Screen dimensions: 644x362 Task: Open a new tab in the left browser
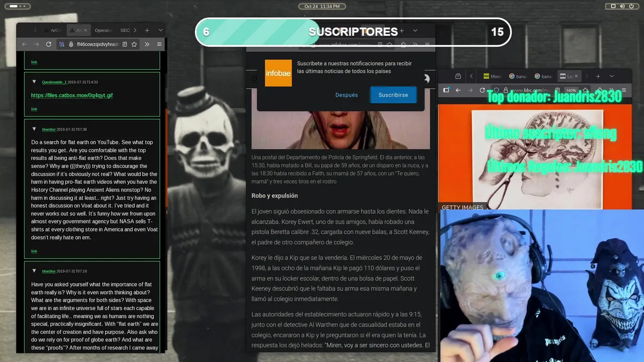tap(147, 30)
